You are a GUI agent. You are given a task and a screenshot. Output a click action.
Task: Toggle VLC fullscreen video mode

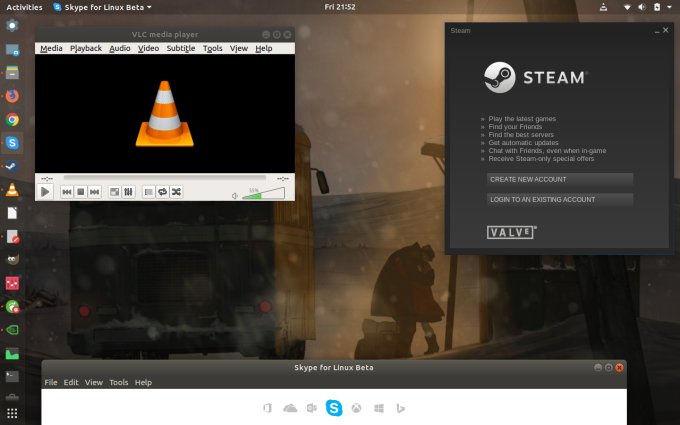pyautogui.click(x=115, y=191)
